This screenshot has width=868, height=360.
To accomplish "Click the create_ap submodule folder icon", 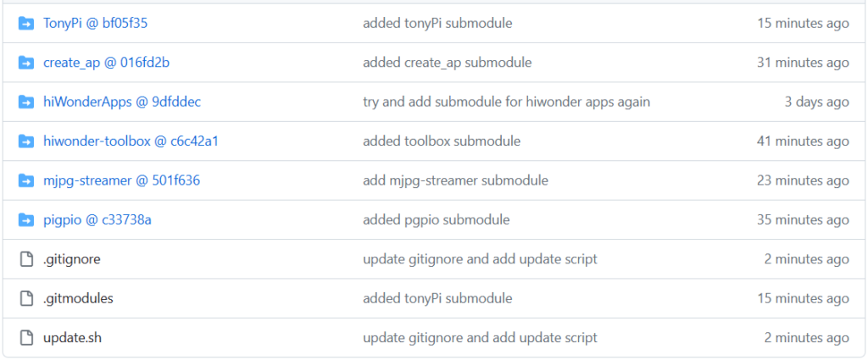I will (x=25, y=63).
